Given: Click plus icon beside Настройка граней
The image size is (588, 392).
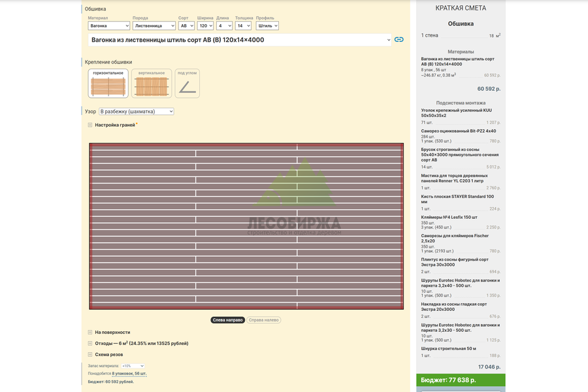Looking at the screenshot, I should (x=90, y=125).
